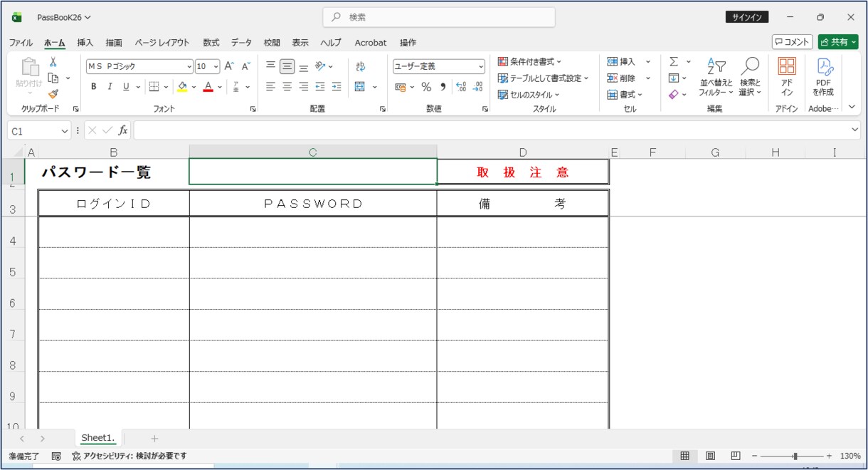This screenshot has height=470, width=868.
Task: Toggle Italic formatting
Action: pyautogui.click(x=110, y=87)
